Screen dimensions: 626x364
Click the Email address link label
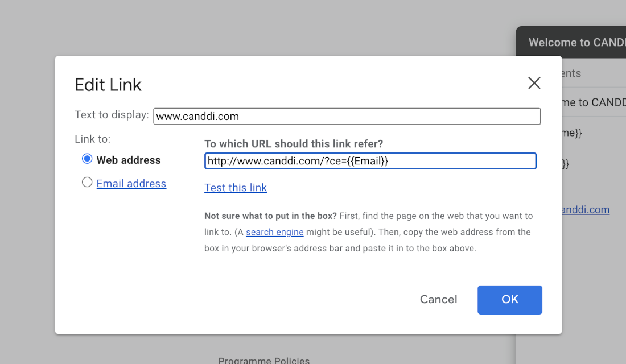(x=131, y=184)
